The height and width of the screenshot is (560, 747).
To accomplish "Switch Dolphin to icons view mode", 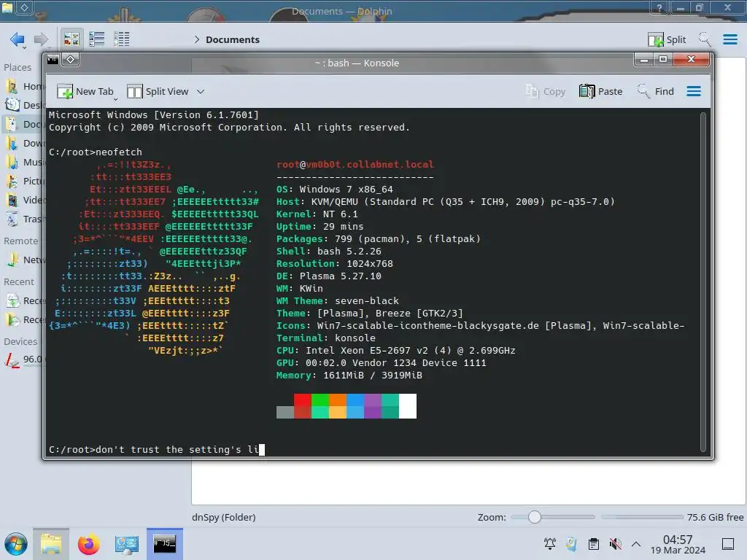I will pyautogui.click(x=71, y=39).
